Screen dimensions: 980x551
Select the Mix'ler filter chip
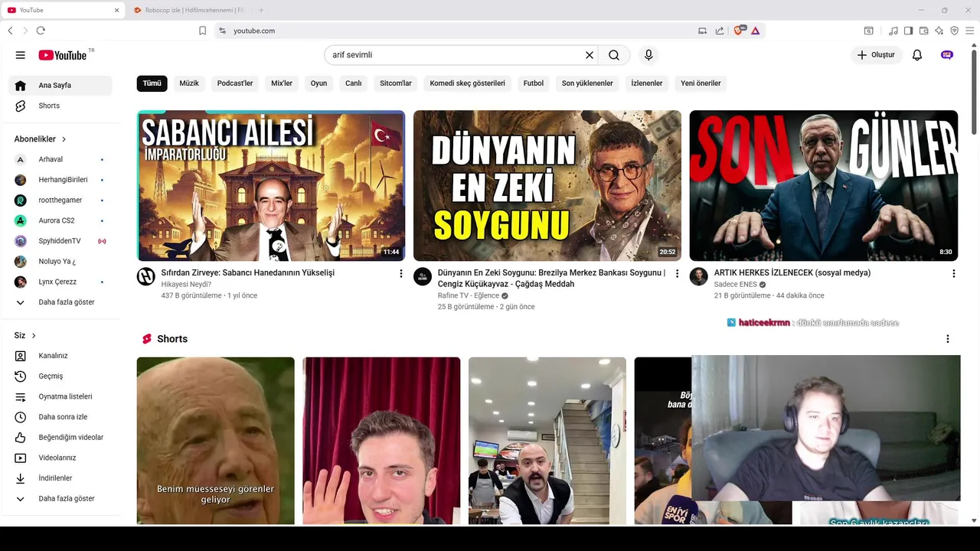click(x=282, y=83)
